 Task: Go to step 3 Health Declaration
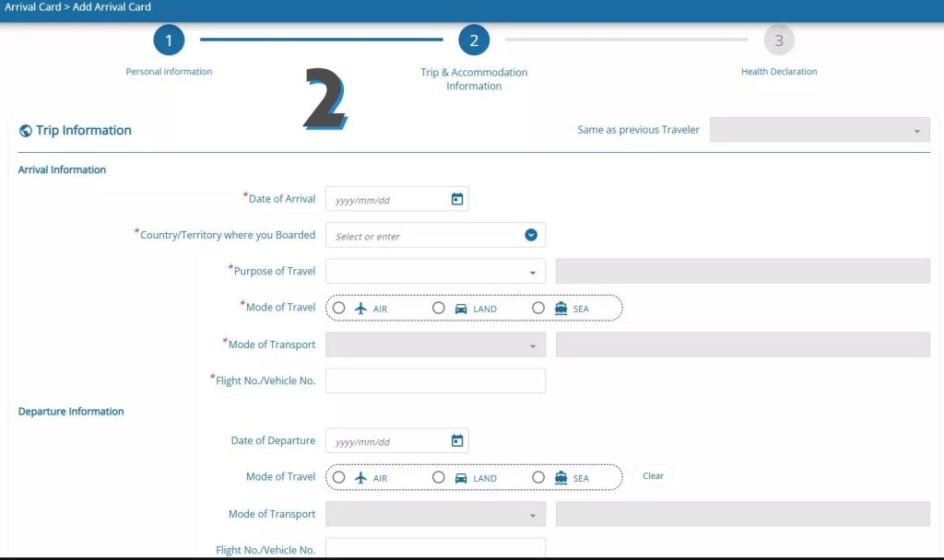779,41
